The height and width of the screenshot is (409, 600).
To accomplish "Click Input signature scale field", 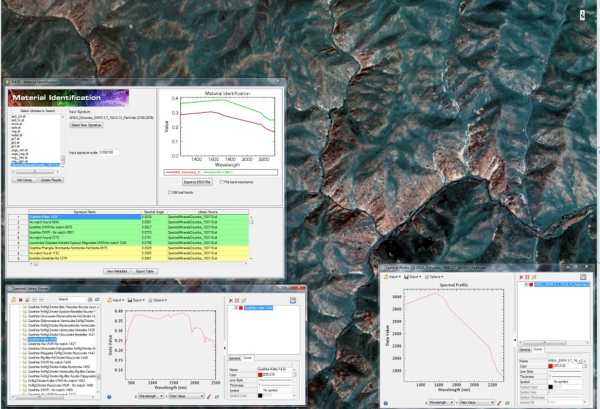I will coord(109,152).
